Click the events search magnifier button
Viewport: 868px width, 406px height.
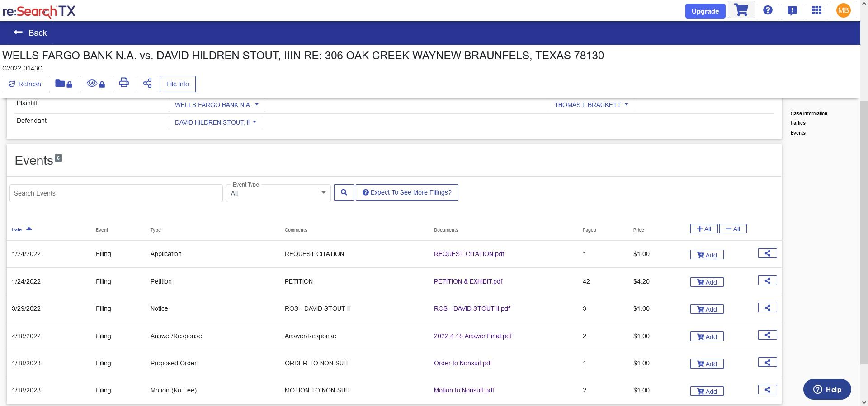[x=344, y=192]
